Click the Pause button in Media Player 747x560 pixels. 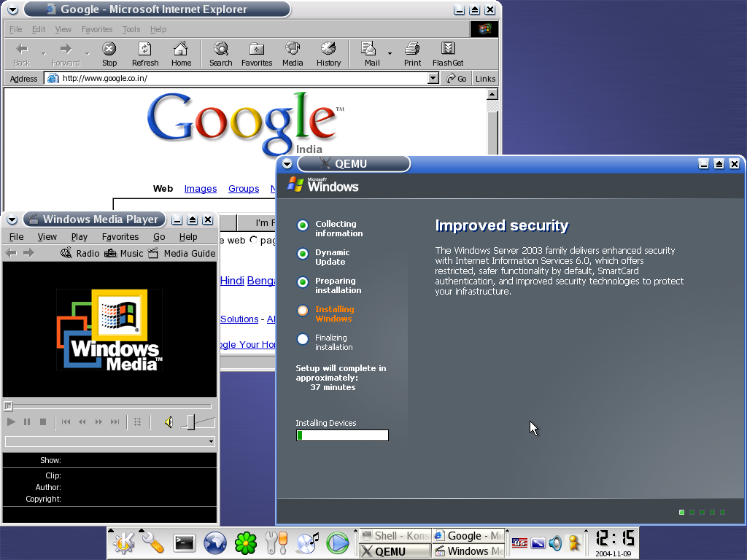(27, 422)
